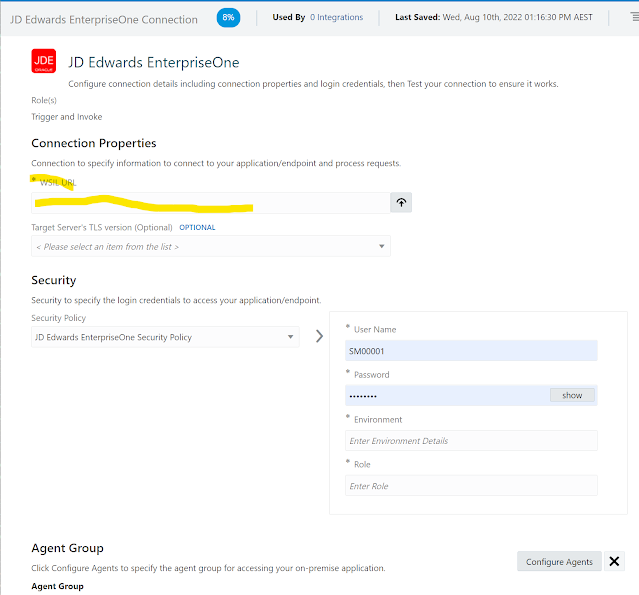Viewport: 639px width, 595px height.
Task: Click the Enter Role input field
Action: tap(471, 485)
